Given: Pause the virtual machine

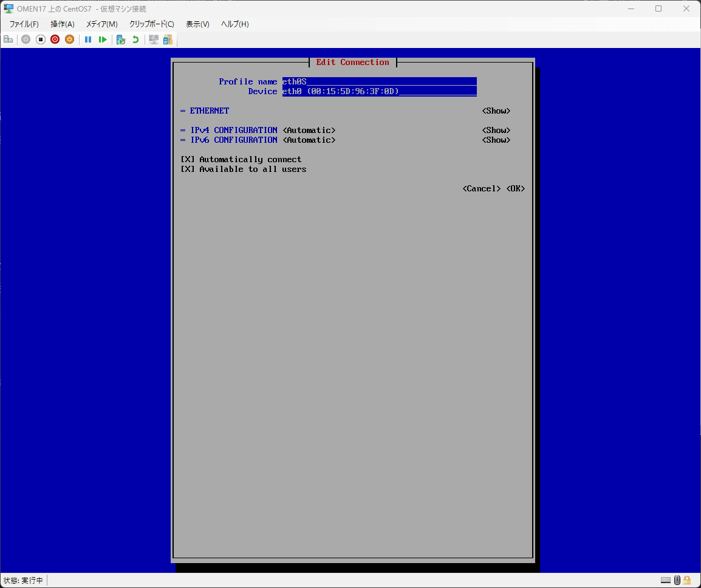Looking at the screenshot, I should [x=88, y=39].
